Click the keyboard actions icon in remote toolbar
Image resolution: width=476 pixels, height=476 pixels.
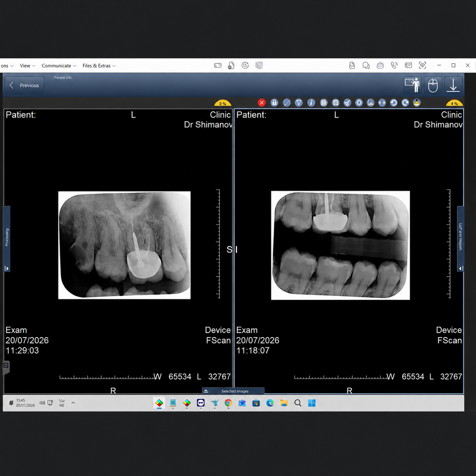point(218,66)
